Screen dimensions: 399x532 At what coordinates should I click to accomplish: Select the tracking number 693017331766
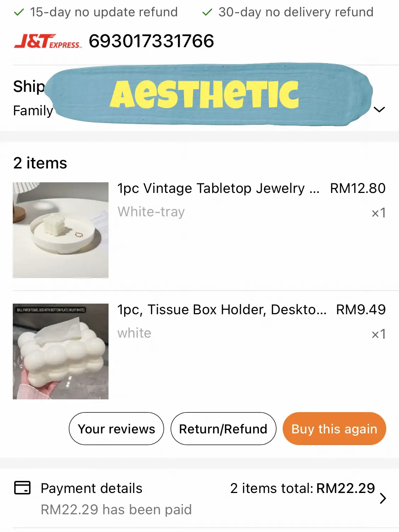151,41
